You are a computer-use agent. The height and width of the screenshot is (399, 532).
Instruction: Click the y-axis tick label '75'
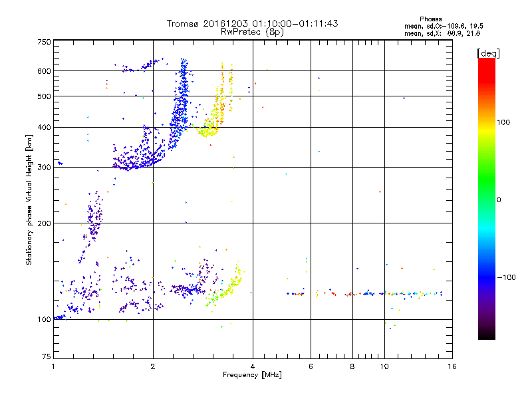(x=47, y=356)
